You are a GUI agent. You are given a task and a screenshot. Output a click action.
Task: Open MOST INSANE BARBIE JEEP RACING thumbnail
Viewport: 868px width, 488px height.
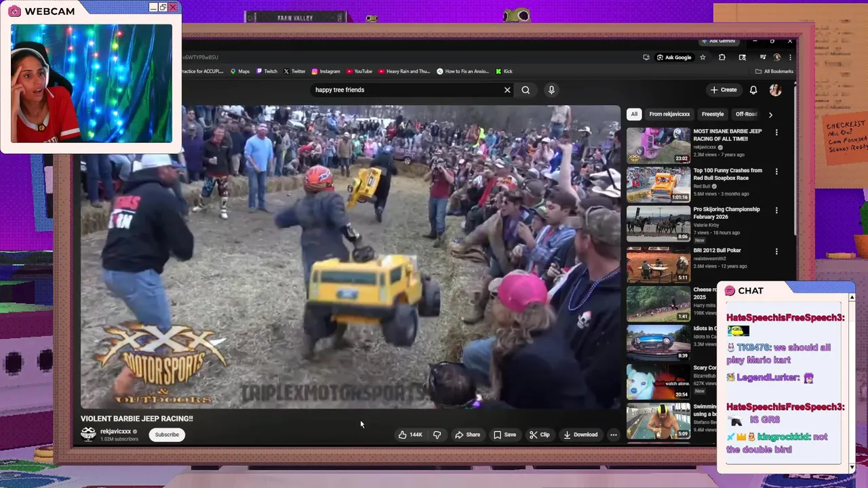[x=658, y=145]
